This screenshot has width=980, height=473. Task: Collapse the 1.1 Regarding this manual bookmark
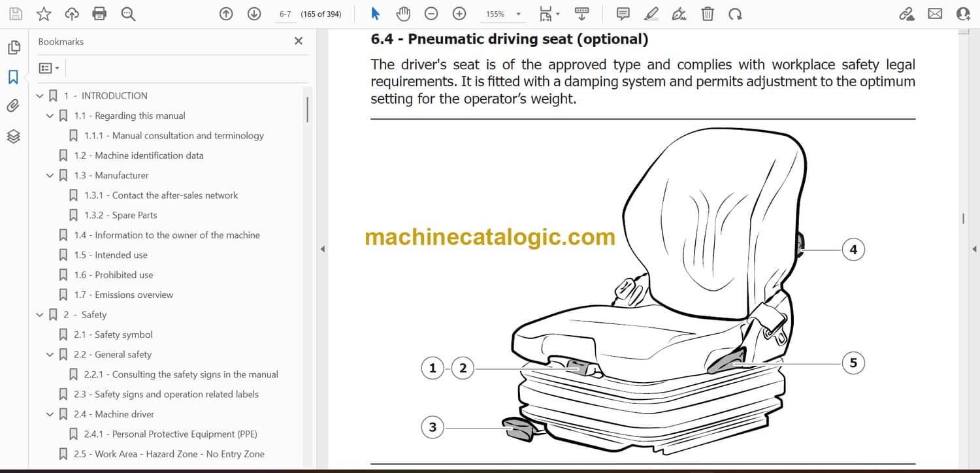point(50,116)
